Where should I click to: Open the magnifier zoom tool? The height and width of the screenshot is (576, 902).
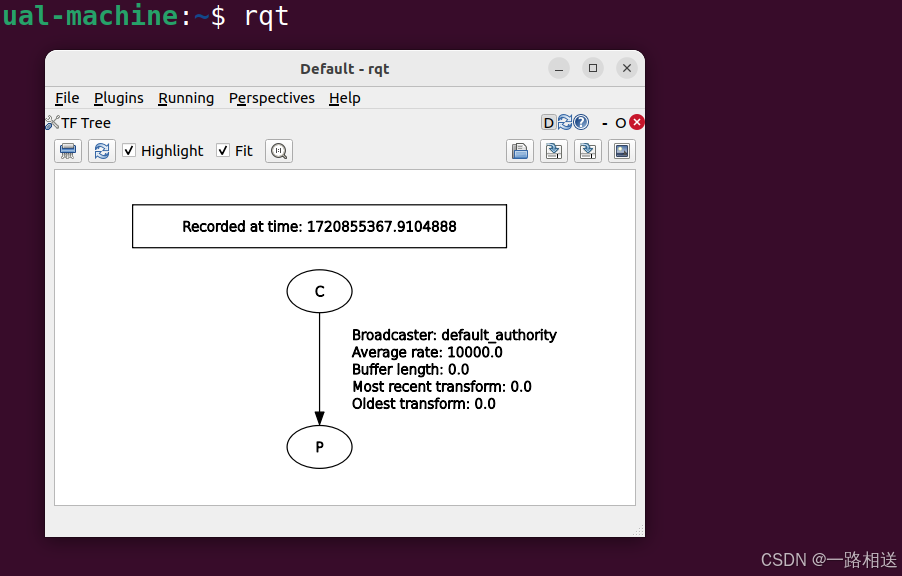278,151
